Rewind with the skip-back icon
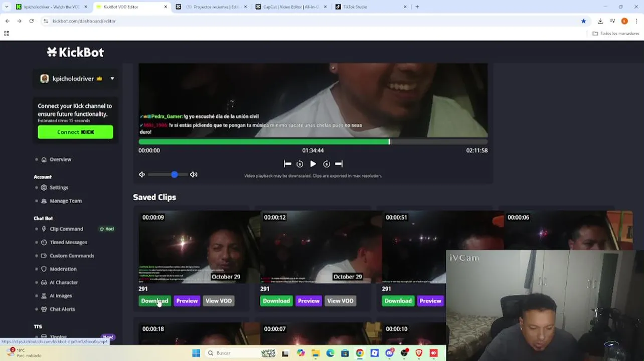 pyautogui.click(x=300, y=164)
